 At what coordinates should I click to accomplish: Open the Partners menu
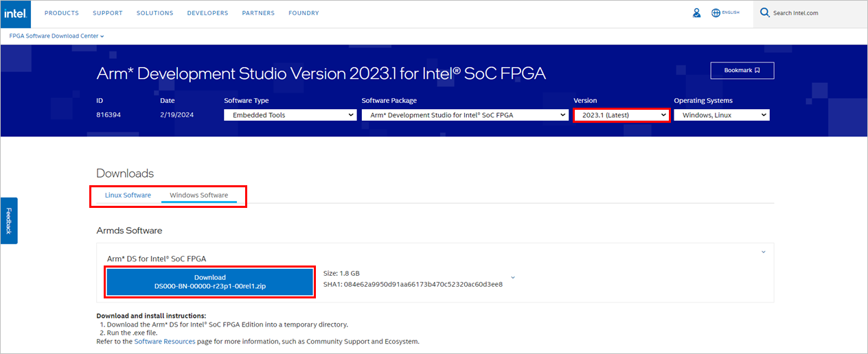pos(258,13)
